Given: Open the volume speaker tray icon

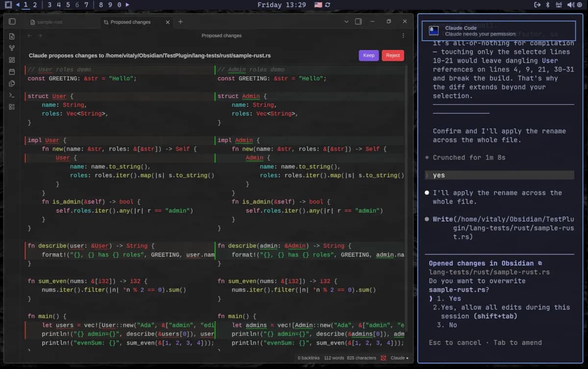Looking at the screenshot, I should pyautogui.click(x=570, y=5).
